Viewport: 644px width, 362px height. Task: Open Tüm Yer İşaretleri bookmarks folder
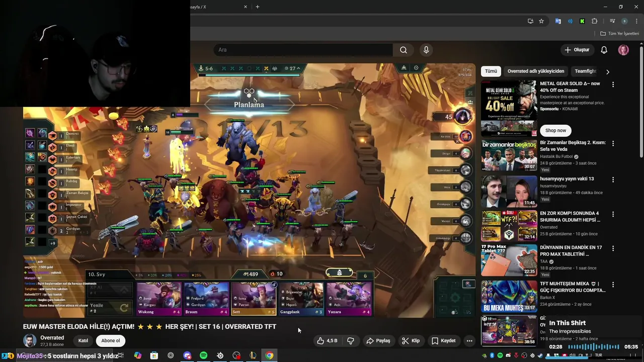coord(619,34)
